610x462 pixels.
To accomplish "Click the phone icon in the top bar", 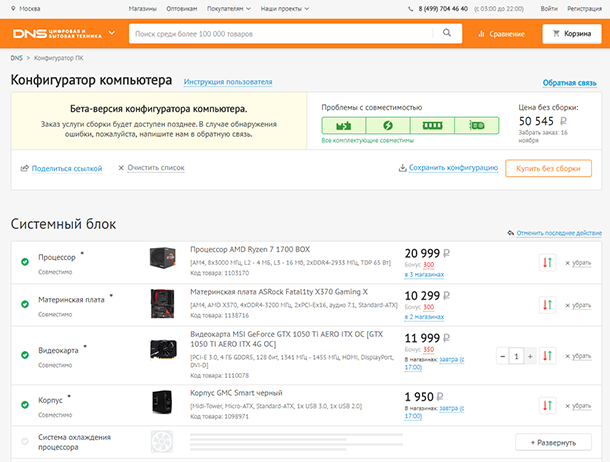I will [410, 9].
